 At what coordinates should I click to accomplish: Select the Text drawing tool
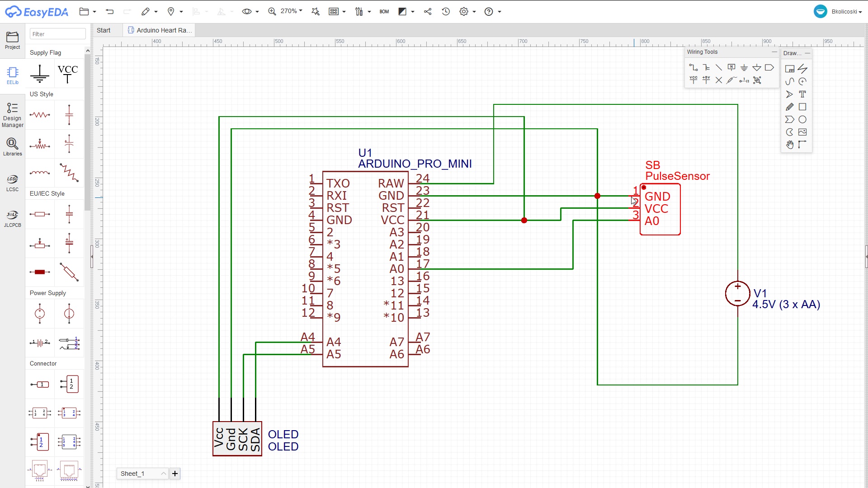[x=802, y=94]
